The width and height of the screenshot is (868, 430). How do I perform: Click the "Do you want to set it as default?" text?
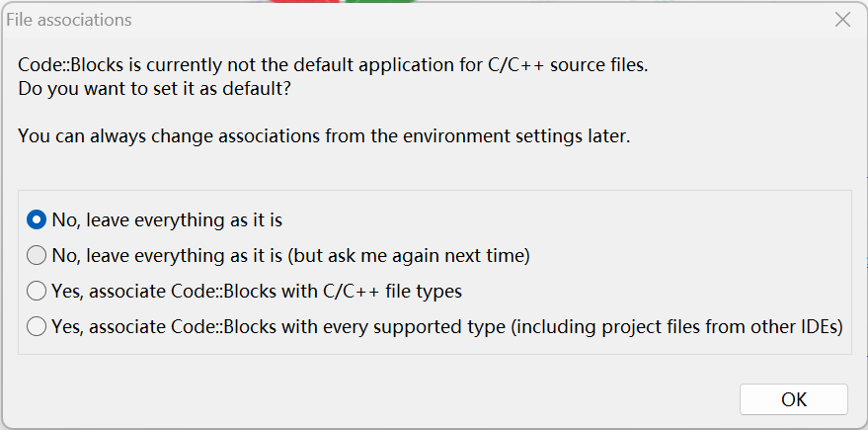(154, 89)
